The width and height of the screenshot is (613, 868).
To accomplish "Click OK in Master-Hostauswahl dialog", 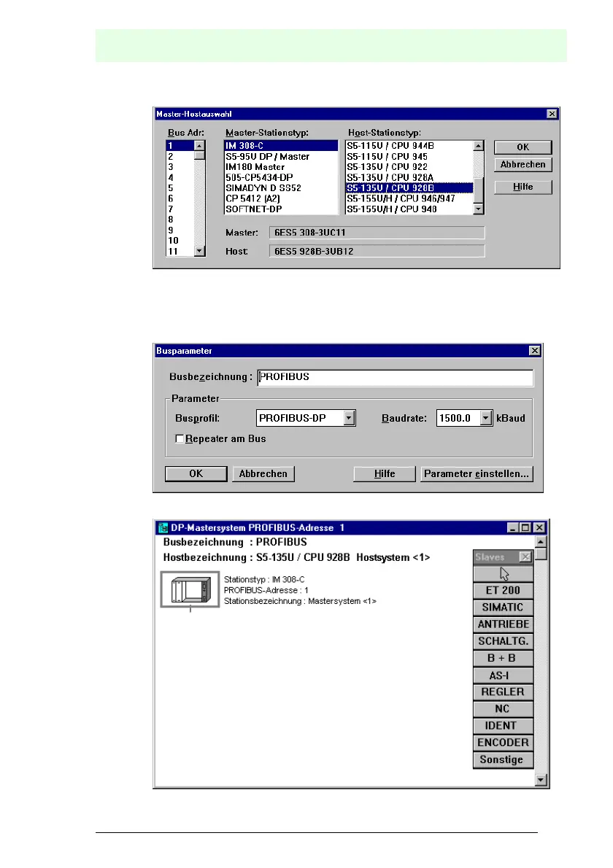I will point(523,147).
